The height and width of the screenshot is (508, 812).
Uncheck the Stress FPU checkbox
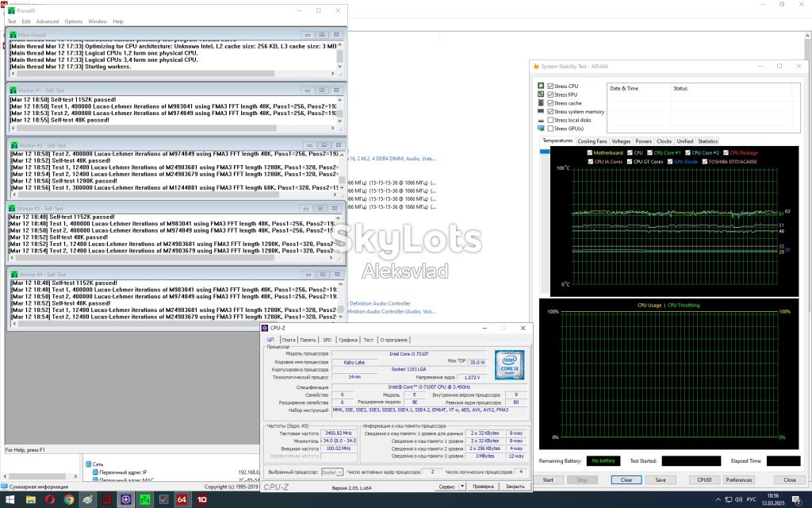point(550,94)
